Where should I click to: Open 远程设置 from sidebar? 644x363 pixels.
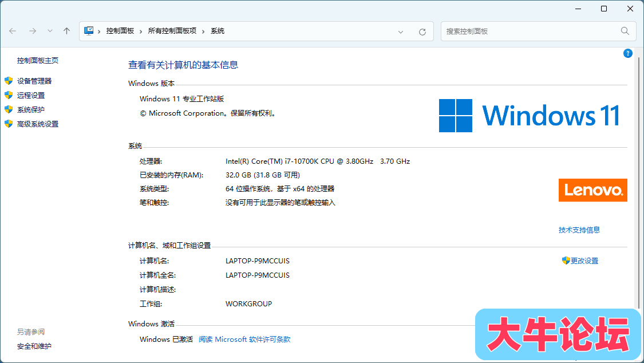click(x=31, y=95)
